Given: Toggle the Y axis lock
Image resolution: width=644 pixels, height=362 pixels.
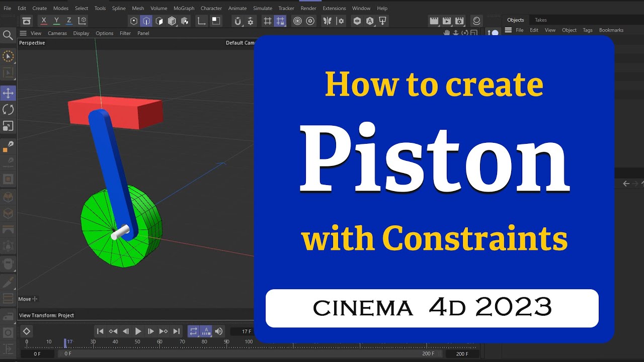Looking at the screenshot, I should (x=56, y=21).
